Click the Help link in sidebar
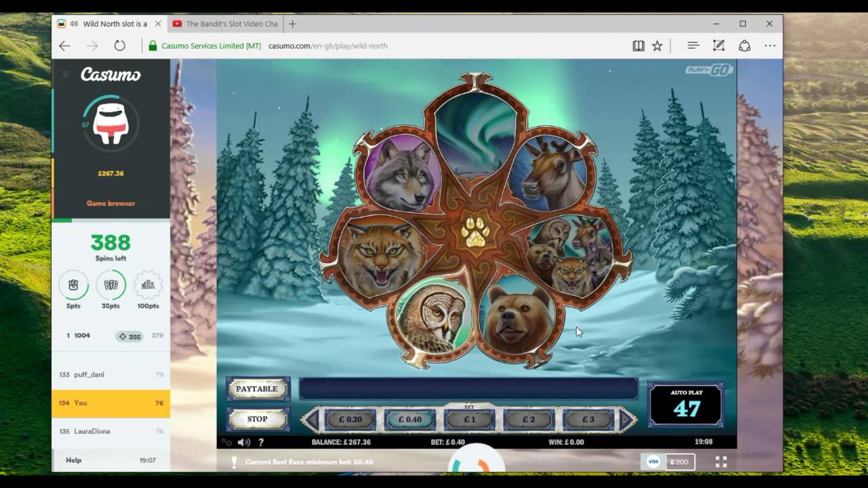Viewport: 868px width, 488px height. [73, 460]
